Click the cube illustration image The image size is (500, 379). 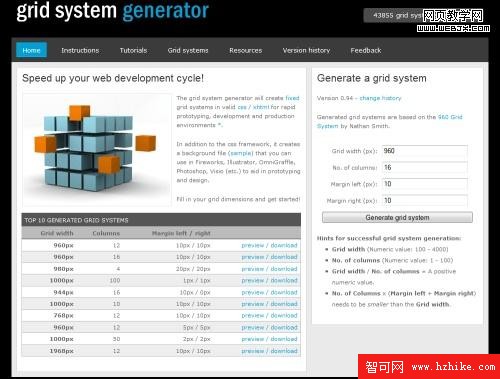(x=96, y=149)
